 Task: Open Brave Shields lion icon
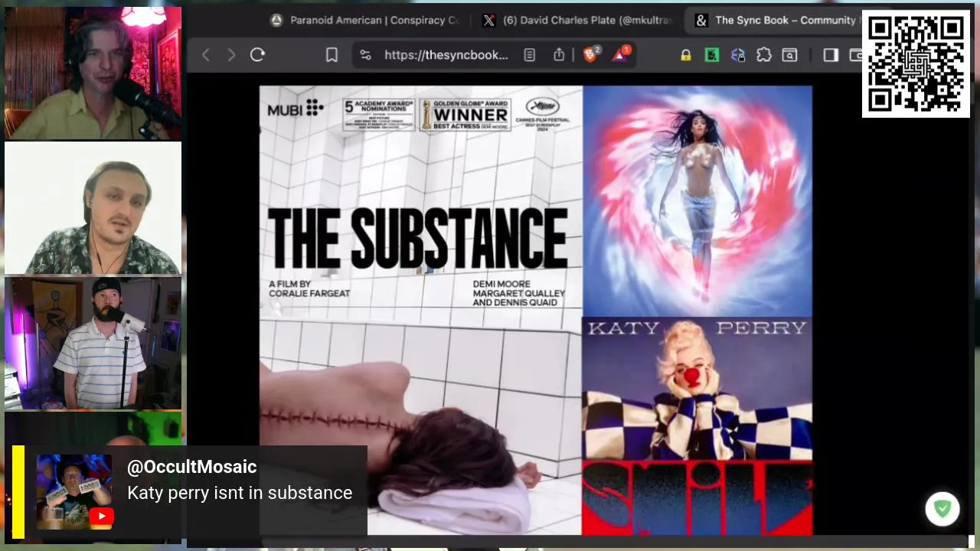[591, 54]
